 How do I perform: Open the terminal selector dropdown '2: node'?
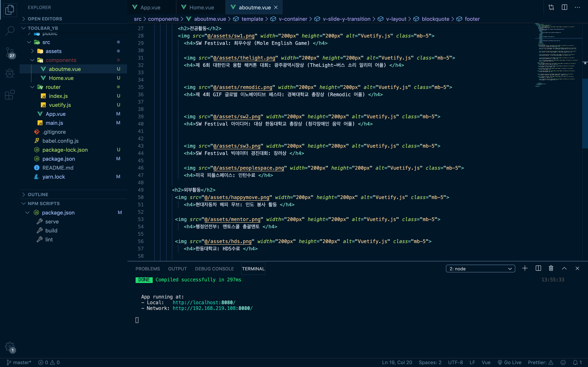[480, 269]
